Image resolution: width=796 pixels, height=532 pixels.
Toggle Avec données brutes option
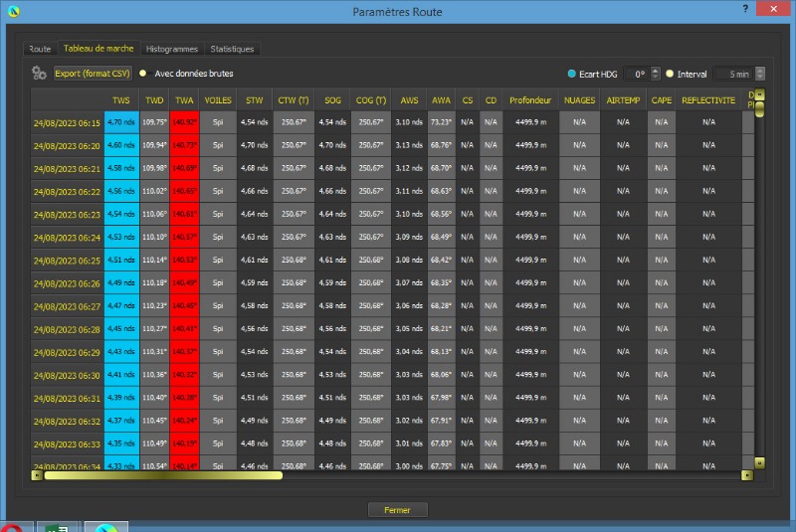[x=143, y=74]
